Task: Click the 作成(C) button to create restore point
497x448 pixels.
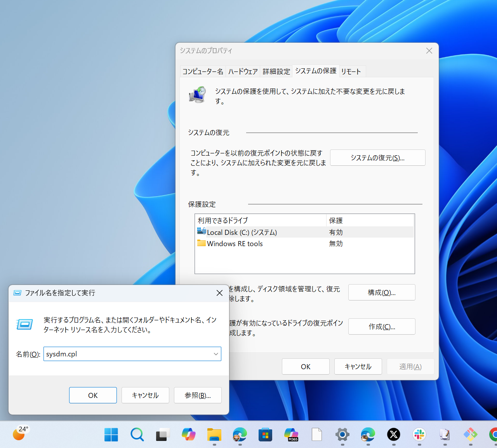Action: pyautogui.click(x=381, y=326)
